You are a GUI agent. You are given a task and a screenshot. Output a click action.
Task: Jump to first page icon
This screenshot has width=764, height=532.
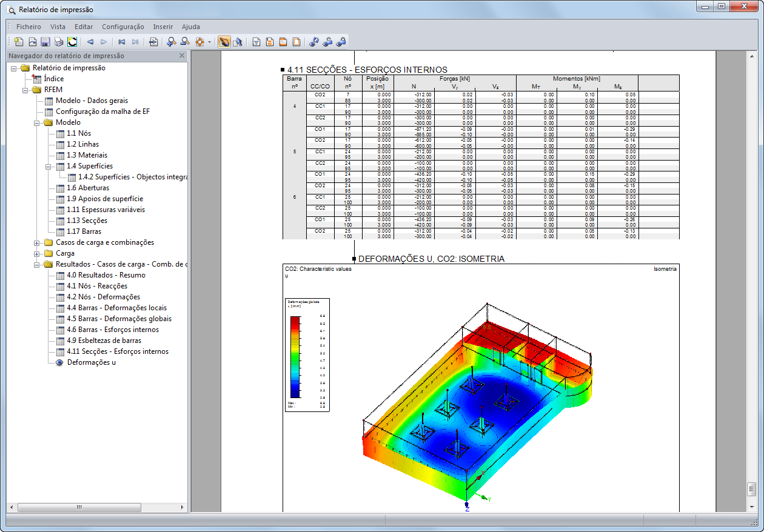point(122,42)
